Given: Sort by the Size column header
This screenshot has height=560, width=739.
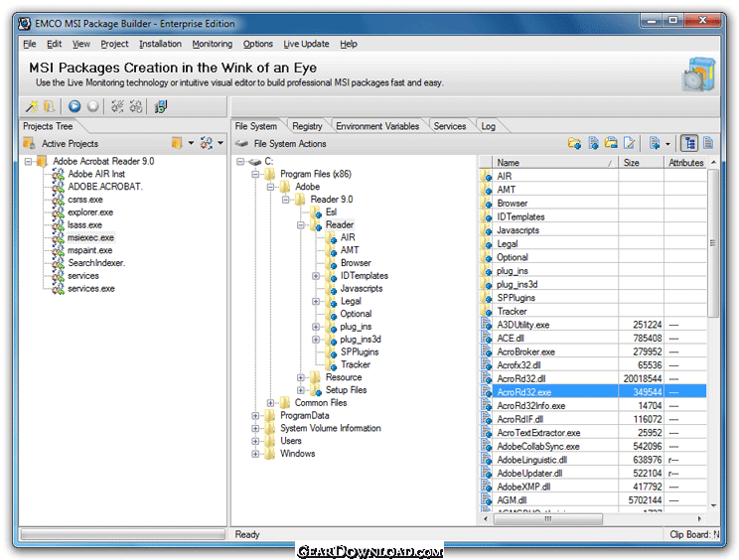Looking at the screenshot, I should click(641, 163).
